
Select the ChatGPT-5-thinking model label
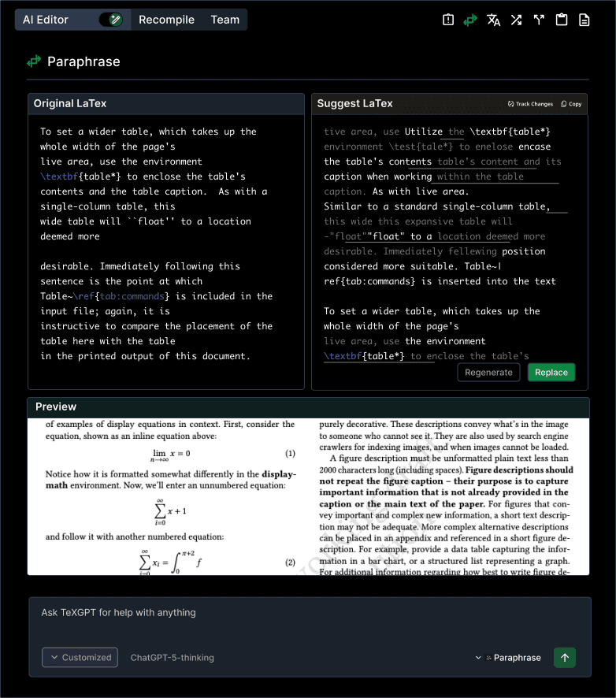173,658
